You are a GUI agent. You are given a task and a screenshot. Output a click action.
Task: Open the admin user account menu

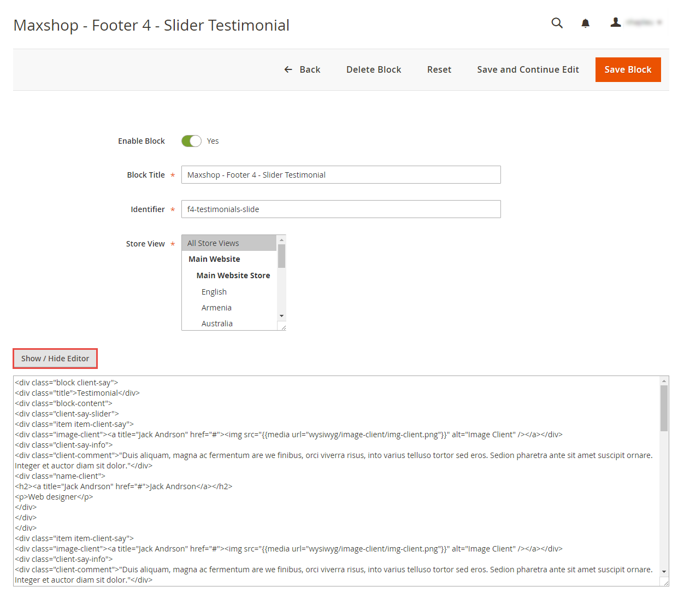pos(636,22)
